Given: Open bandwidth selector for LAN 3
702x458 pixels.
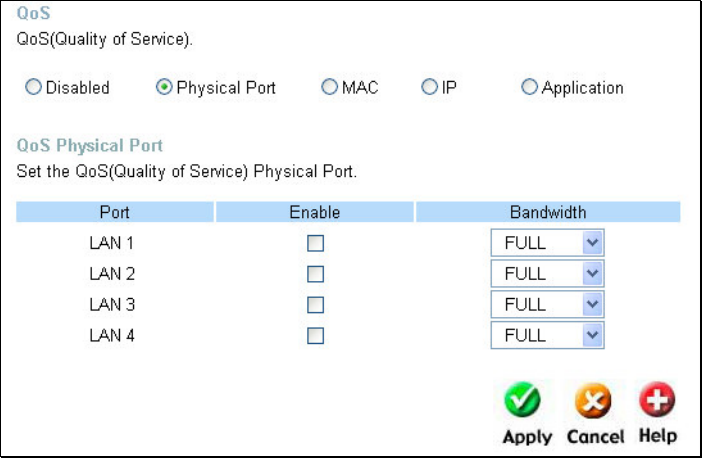Looking at the screenshot, I should coord(547,305).
